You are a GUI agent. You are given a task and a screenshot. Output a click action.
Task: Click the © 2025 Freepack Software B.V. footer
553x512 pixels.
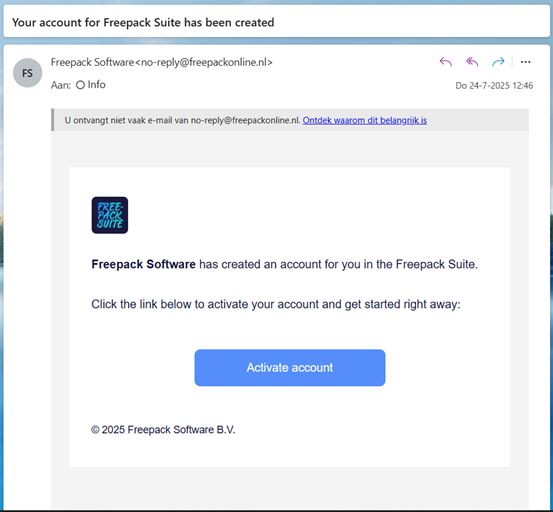(x=163, y=429)
